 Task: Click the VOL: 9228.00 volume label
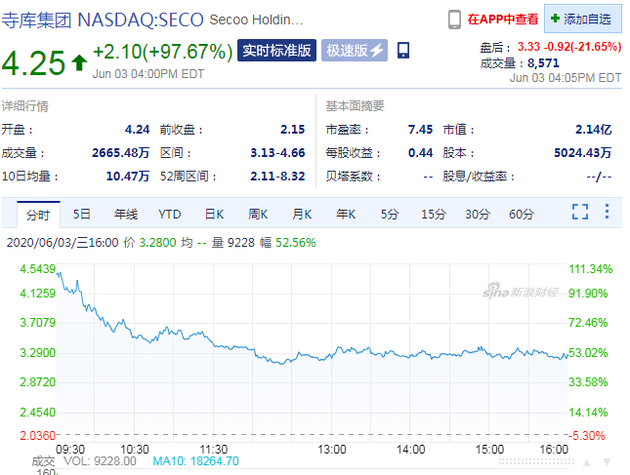point(100,461)
